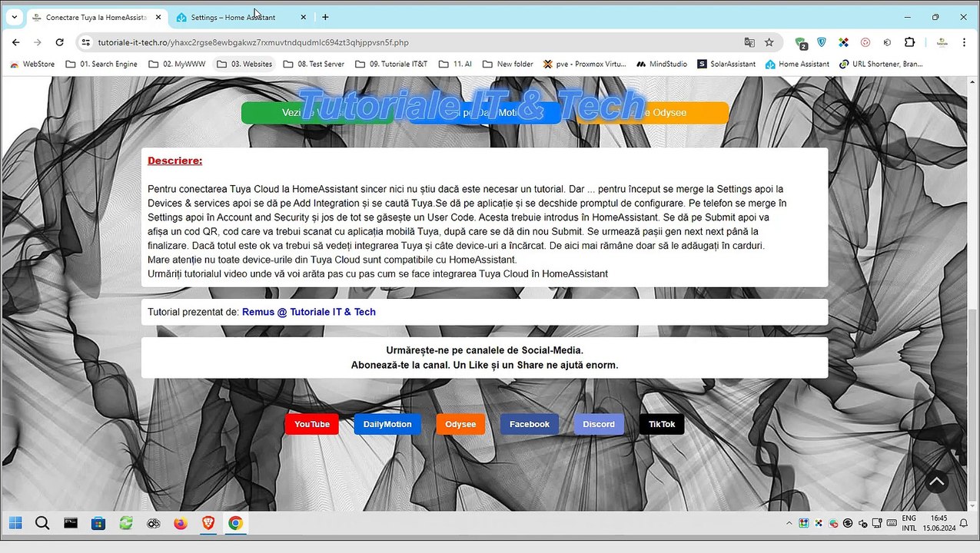Image resolution: width=980 pixels, height=553 pixels.
Task: Open the blue shield VPN extension
Action: pyautogui.click(x=822, y=42)
